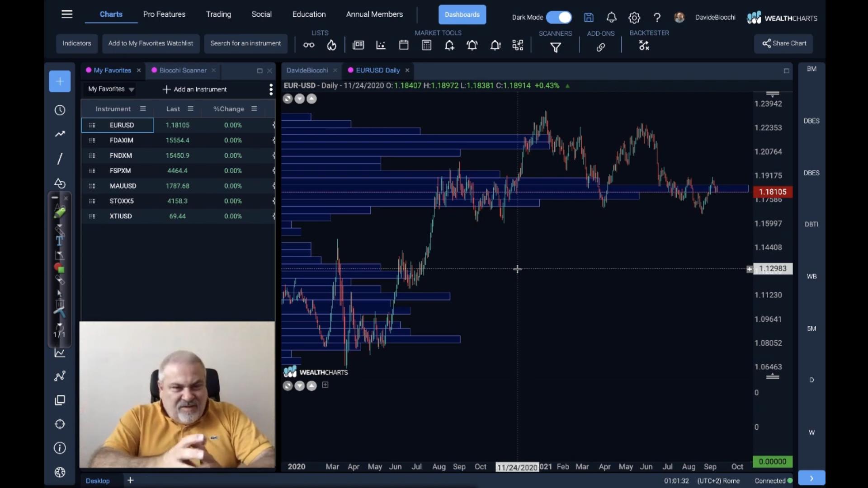Open the DavideBiocchi user profile
The image size is (868, 488).
(705, 17)
